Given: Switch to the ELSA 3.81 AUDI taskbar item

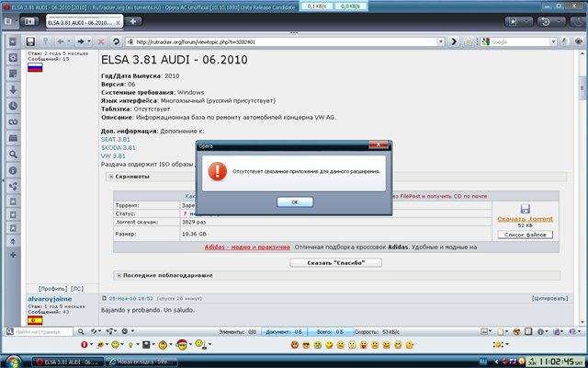Looking at the screenshot, I should click(67, 362).
